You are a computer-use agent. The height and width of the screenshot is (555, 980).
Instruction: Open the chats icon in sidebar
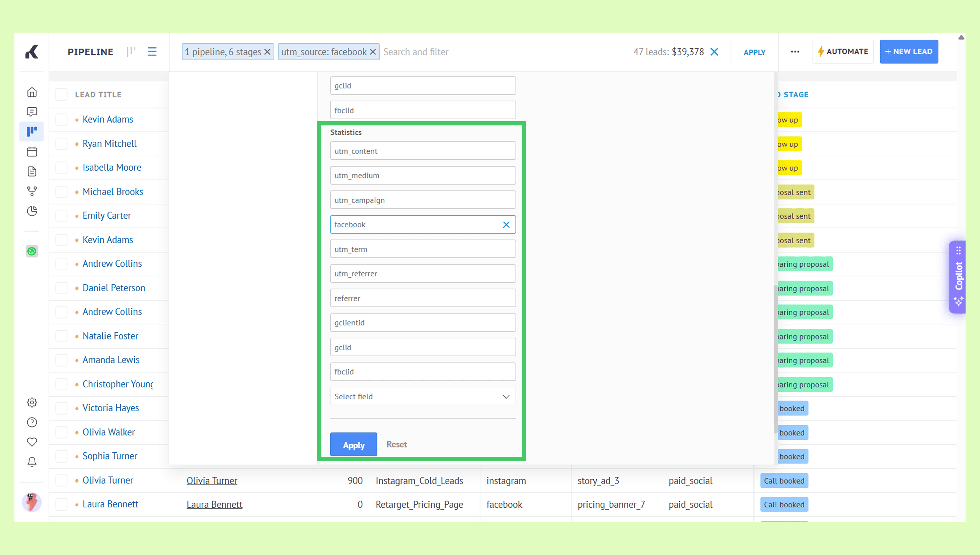click(32, 112)
